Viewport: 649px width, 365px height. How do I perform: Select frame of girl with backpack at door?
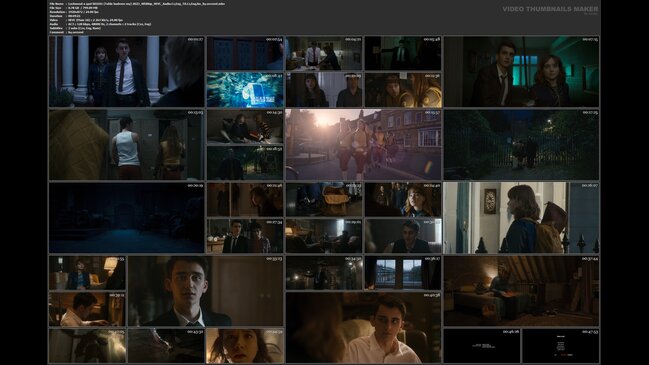[x=522, y=218]
